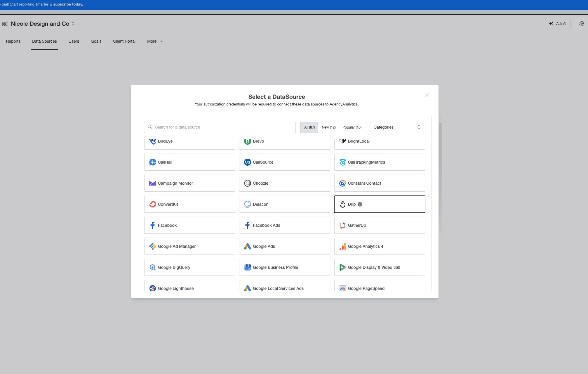The image size is (588, 374).
Task: Click the Google Business Profile label
Action: 275,267
